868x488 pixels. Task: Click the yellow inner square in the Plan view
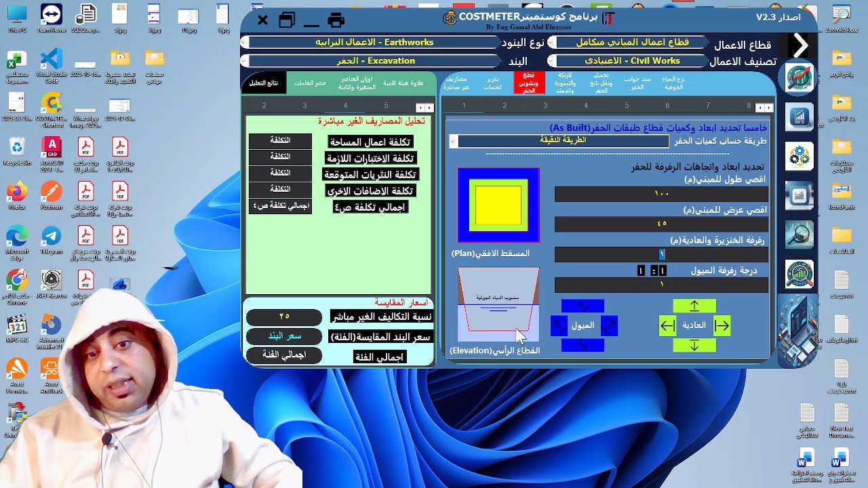point(498,205)
